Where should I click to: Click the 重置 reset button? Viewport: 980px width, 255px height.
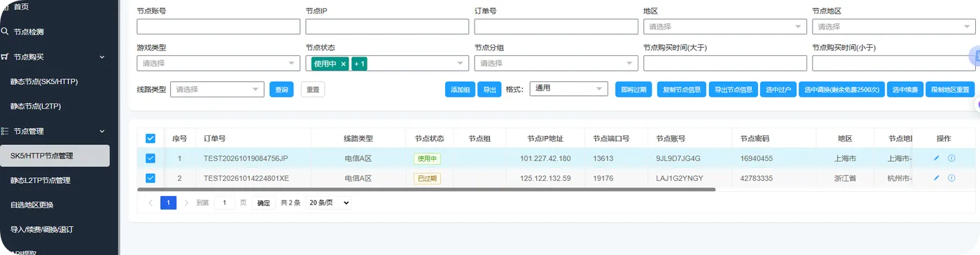[x=313, y=90]
